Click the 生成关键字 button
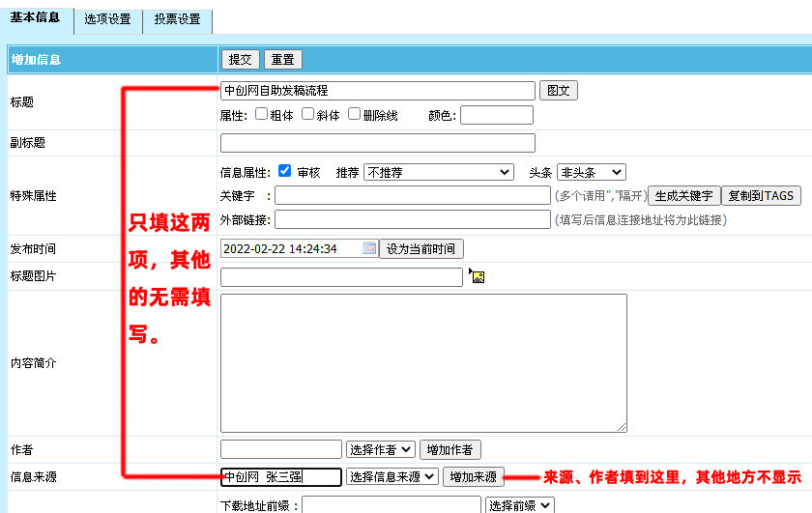This screenshot has width=812, height=513. pos(684,196)
